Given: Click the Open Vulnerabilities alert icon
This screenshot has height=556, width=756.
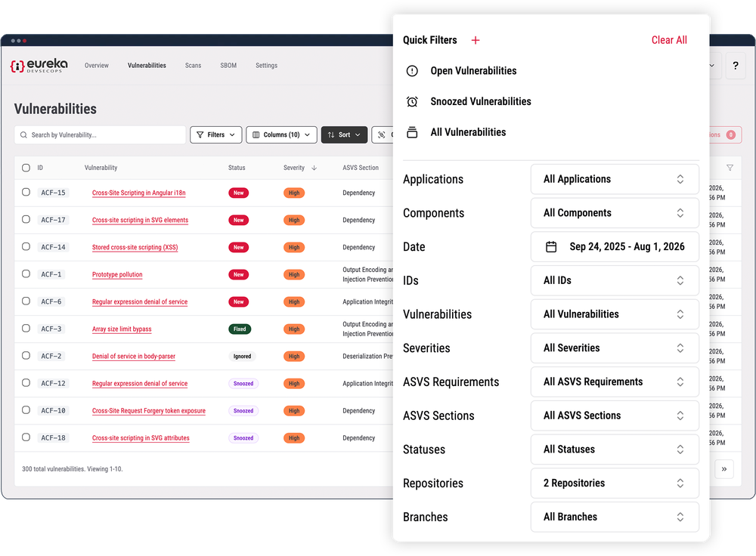Looking at the screenshot, I should tap(412, 71).
